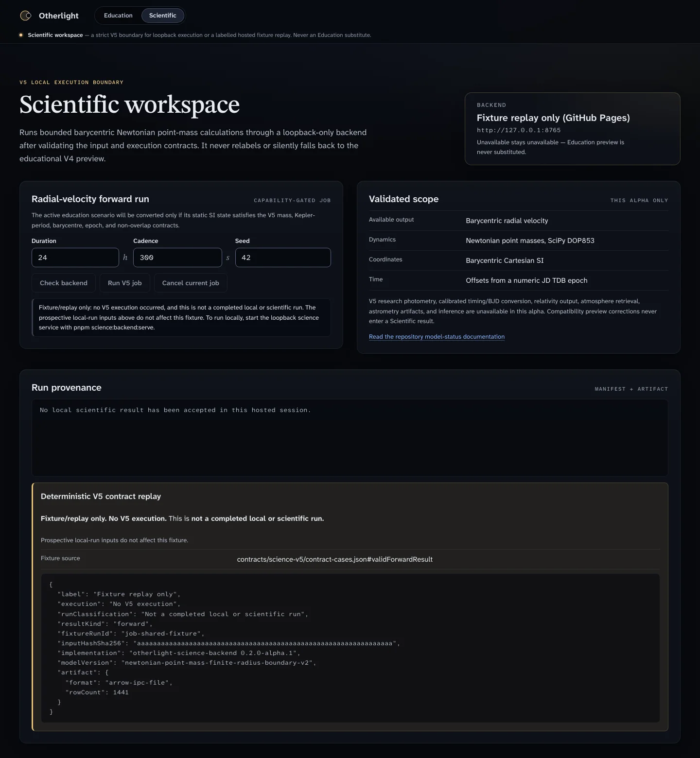Click Cancel current job button
This screenshot has width=700, height=758.
191,283
